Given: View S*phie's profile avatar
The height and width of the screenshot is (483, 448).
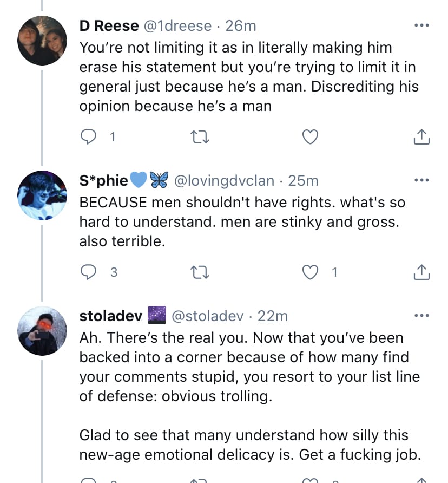Looking at the screenshot, I should click(42, 195).
